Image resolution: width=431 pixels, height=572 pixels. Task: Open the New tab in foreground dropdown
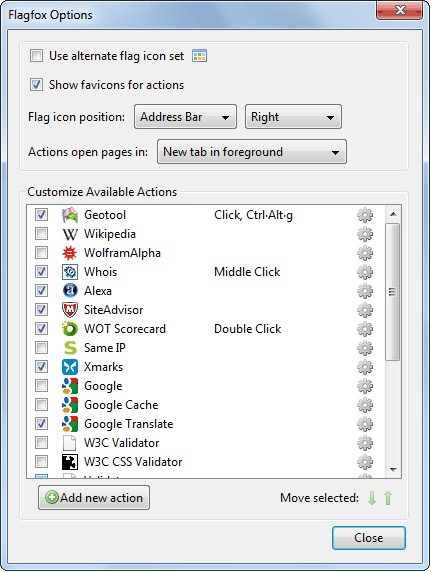coord(252,152)
